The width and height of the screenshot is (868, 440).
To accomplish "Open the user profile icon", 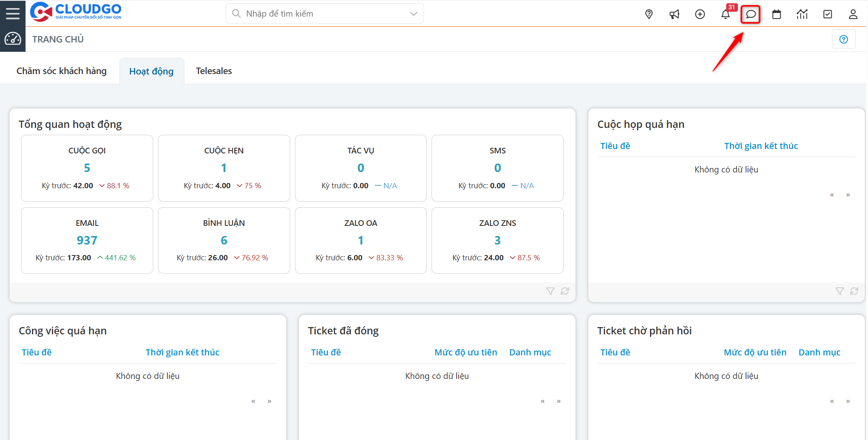I will (x=853, y=14).
